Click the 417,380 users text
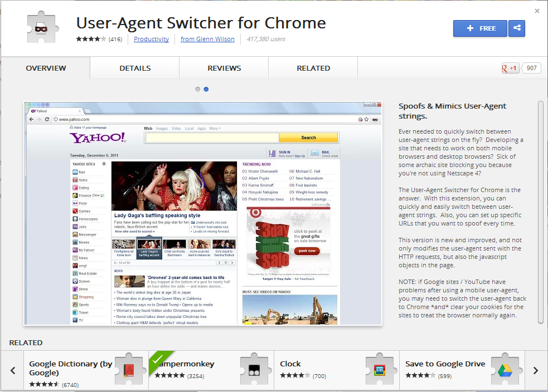Viewport: 548px width, 392px height. click(x=266, y=39)
